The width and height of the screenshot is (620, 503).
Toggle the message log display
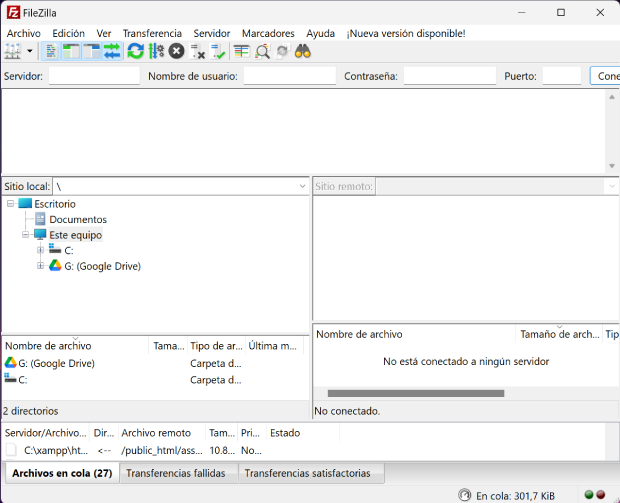pyautogui.click(x=51, y=52)
